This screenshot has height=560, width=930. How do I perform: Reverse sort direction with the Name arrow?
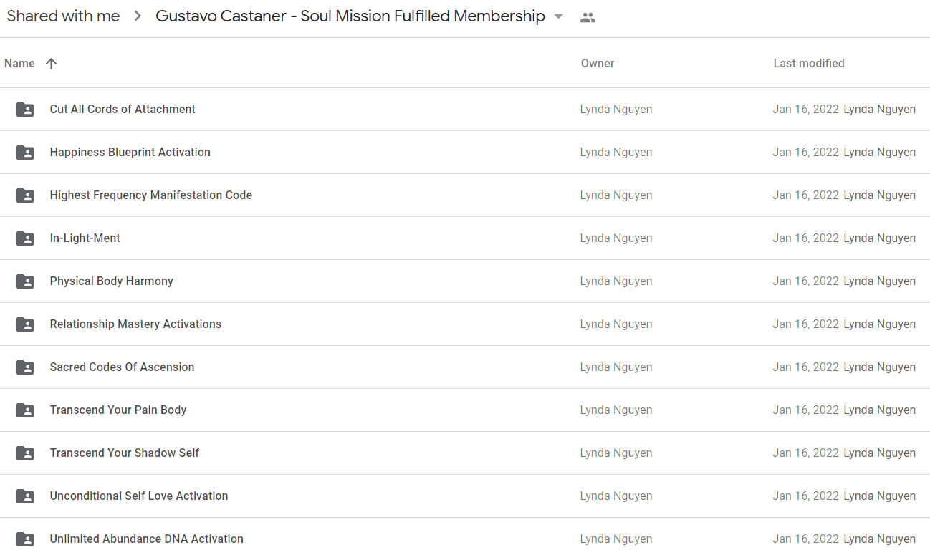point(51,63)
